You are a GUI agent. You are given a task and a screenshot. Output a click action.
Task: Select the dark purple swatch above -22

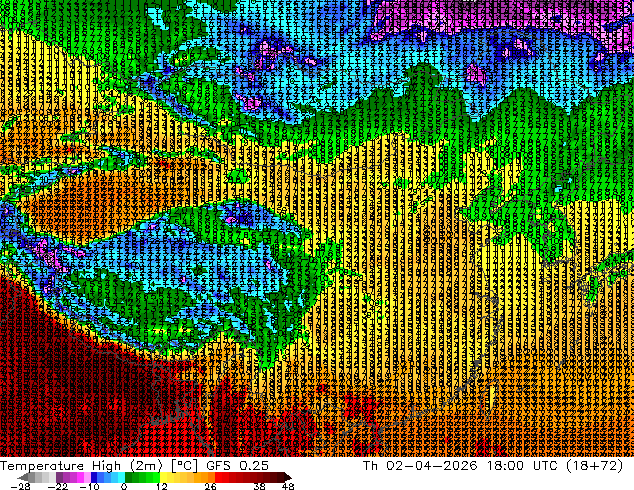(59, 477)
